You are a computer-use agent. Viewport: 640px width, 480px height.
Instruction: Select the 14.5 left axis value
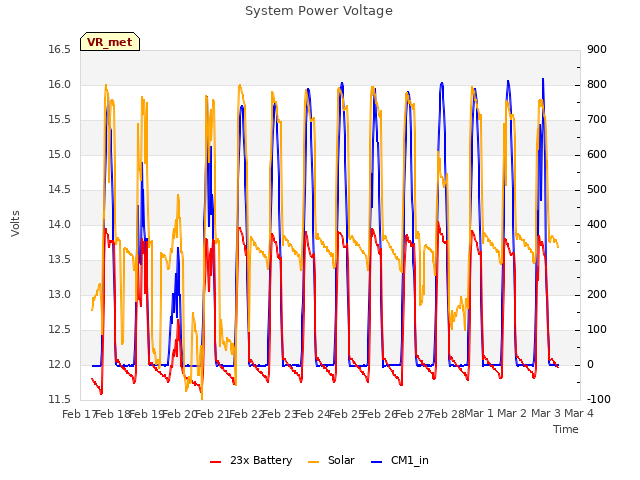(x=60, y=190)
